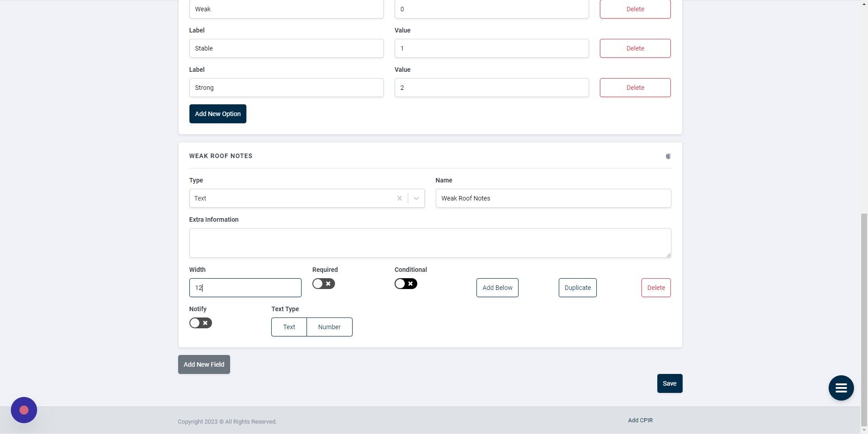
Task: Delete the Strong option row
Action: (635, 88)
